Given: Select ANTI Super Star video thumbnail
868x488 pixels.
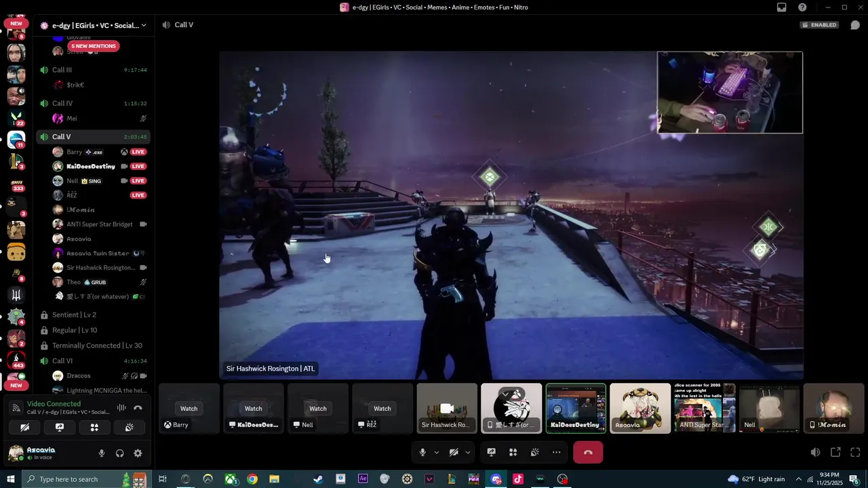Looking at the screenshot, I should point(705,409).
